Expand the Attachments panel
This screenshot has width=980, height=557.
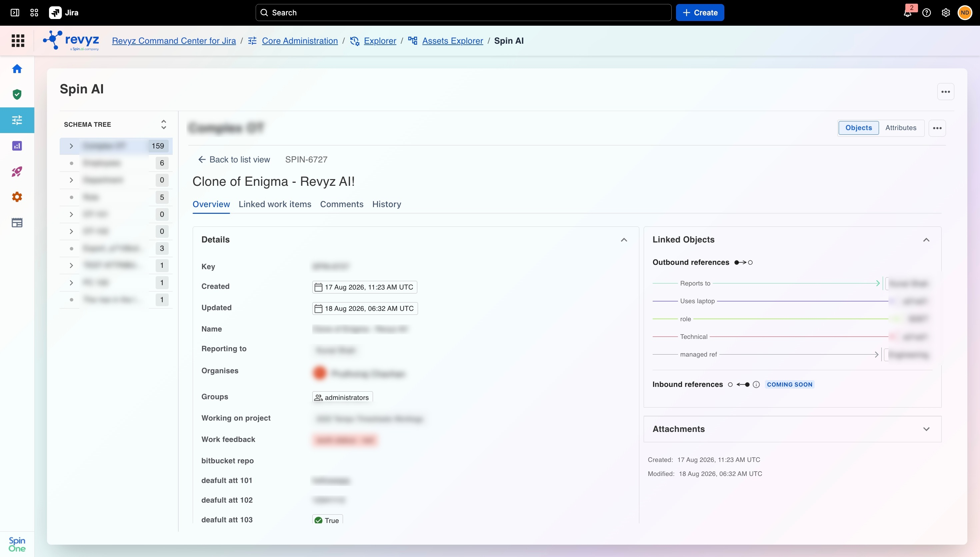[926, 429]
